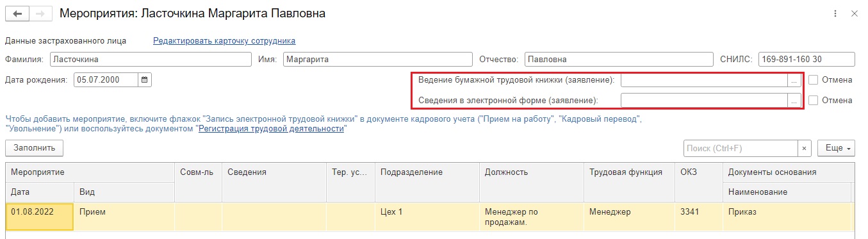Select the Приказ document cell
The width and height of the screenshot is (868, 239).
[x=787, y=217]
